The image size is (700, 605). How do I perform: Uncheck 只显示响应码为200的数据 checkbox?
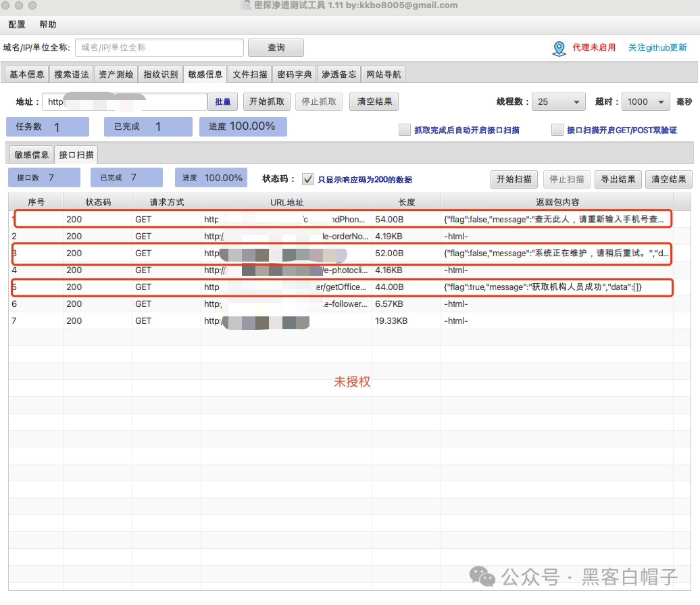pos(307,179)
